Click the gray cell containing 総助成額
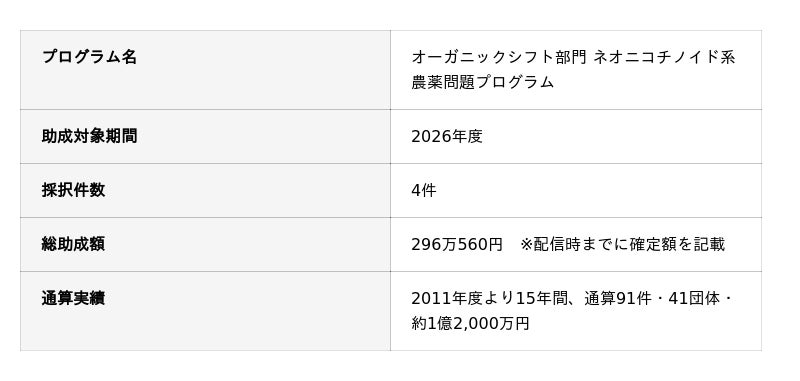The width and height of the screenshot is (800, 381). point(205,244)
